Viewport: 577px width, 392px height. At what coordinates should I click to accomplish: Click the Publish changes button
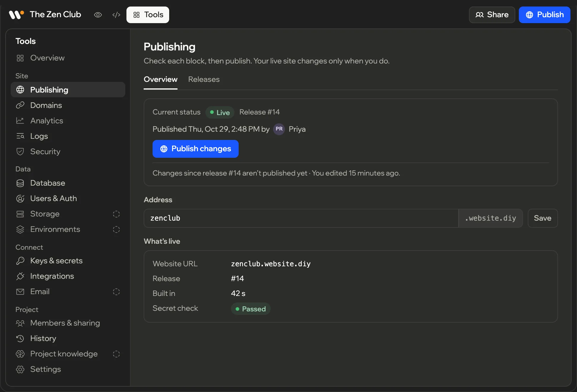tap(196, 149)
